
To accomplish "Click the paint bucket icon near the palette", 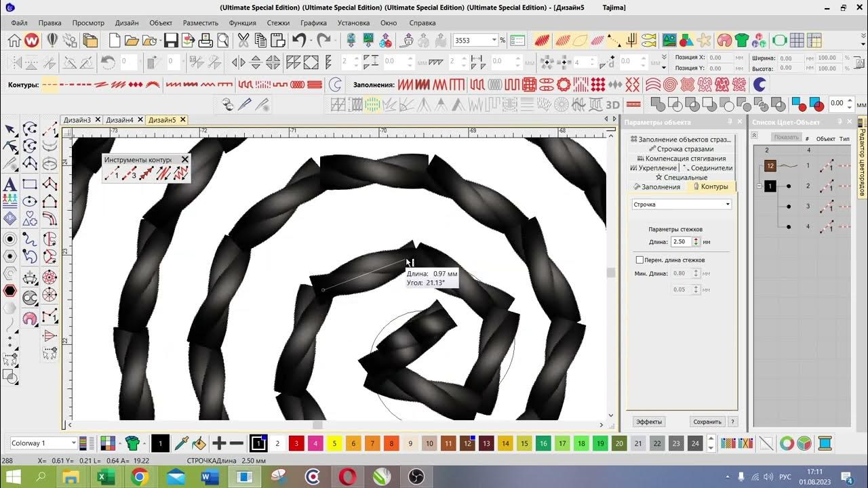I will click(x=199, y=443).
